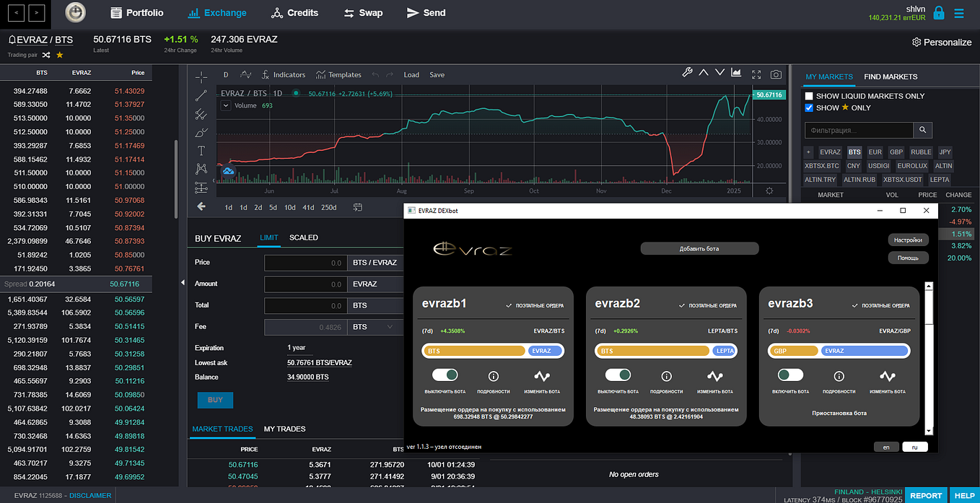Click edit bot icon for evrazb2

[715, 376]
